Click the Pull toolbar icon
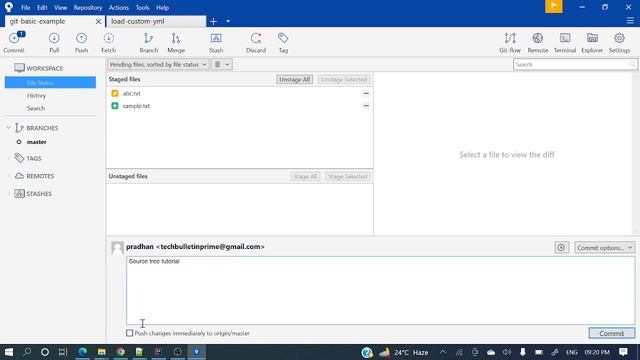 coord(54,42)
